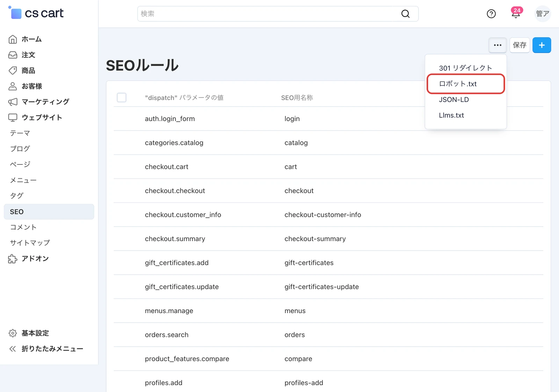The image size is (559, 392).
Task: Click the puzzle icon beside アドオン
Action: pyautogui.click(x=13, y=259)
